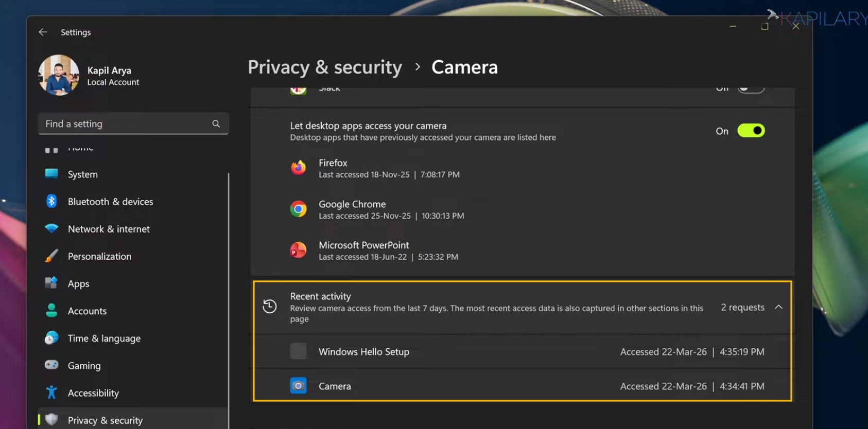Click the System monitor icon in sidebar
This screenshot has width=868, height=429.
(51, 174)
